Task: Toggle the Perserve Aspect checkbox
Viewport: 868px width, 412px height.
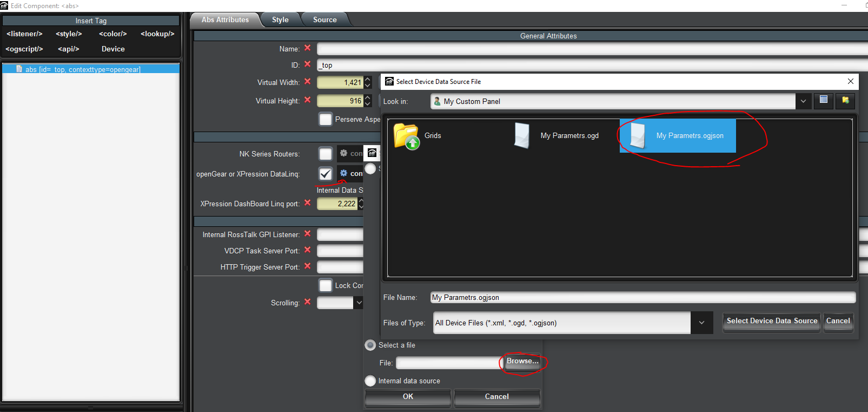Action: coord(326,119)
